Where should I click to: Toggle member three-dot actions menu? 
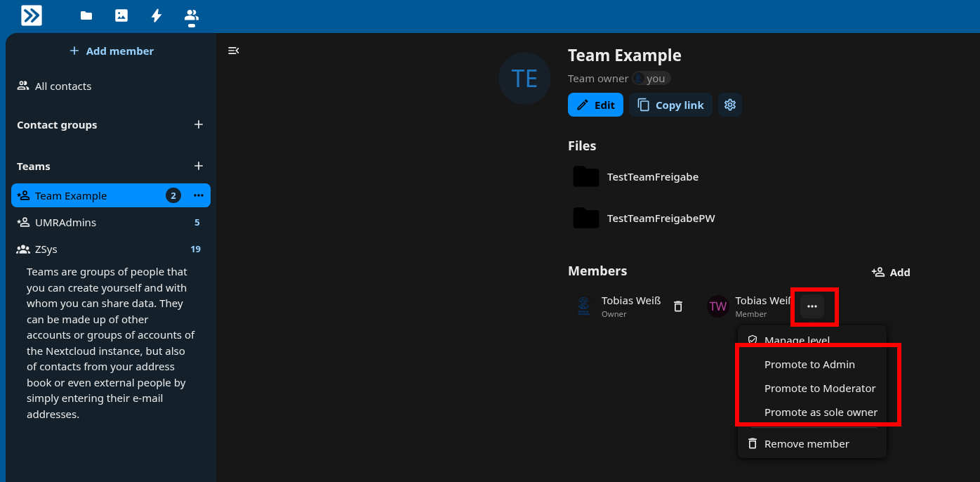(812, 306)
